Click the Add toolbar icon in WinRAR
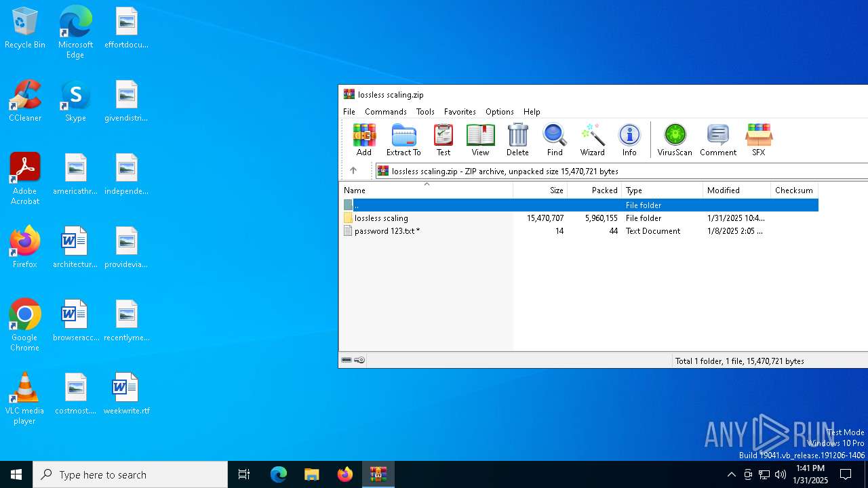The width and height of the screenshot is (868, 488). tap(364, 140)
